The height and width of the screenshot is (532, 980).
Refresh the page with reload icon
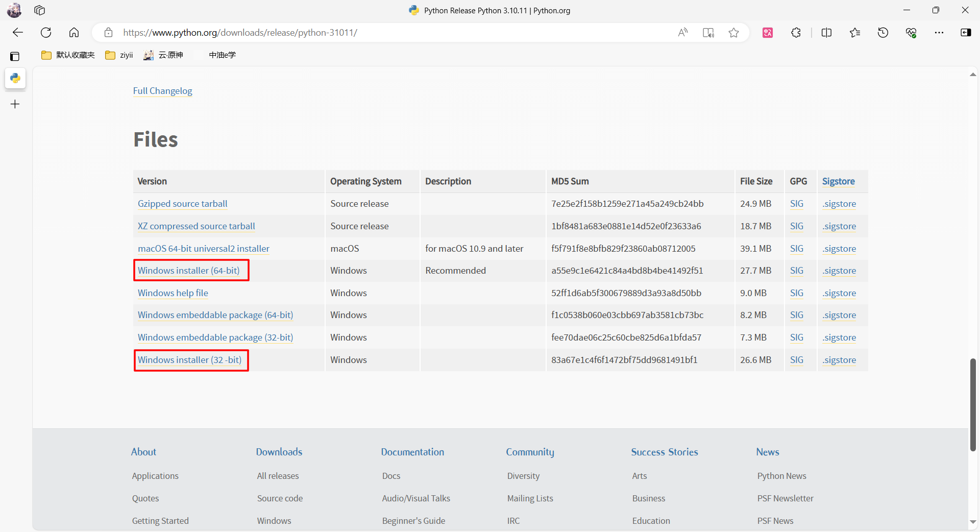[46, 33]
